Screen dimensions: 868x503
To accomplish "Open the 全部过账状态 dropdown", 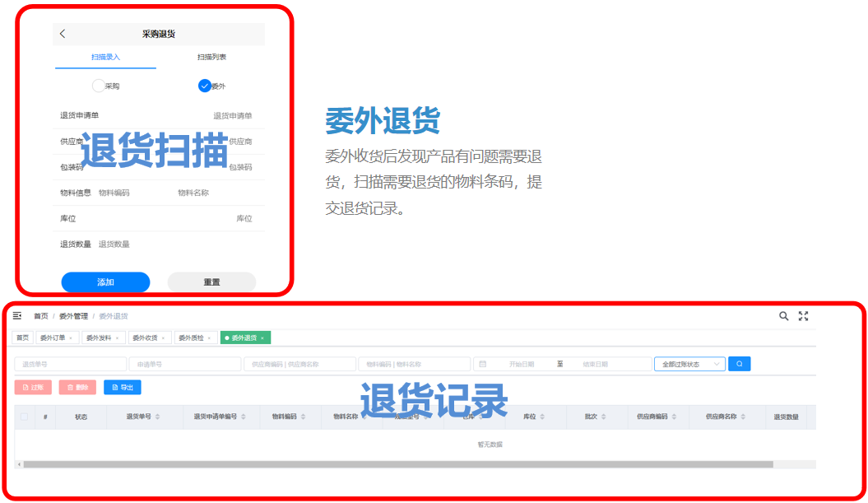I will pos(689,364).
